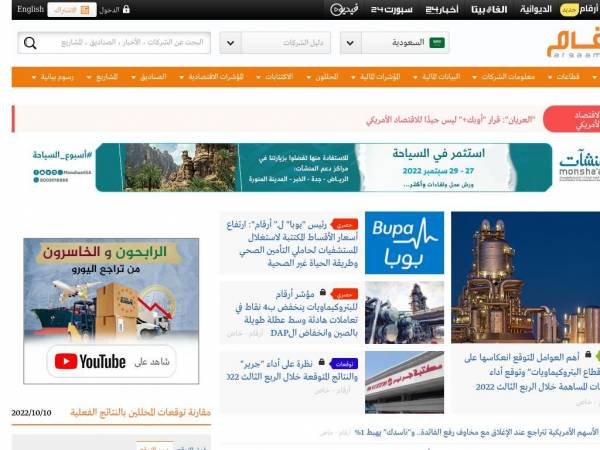Click the blue توقعات tag on جرير article
Image resolution: width=600 pixels, height=450 pixels.
click(344, 364)
